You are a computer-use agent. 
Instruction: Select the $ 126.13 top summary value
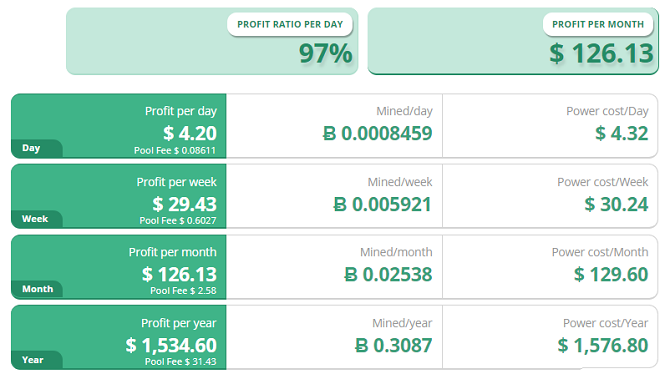pyautogui.click(x=601, y=53)
